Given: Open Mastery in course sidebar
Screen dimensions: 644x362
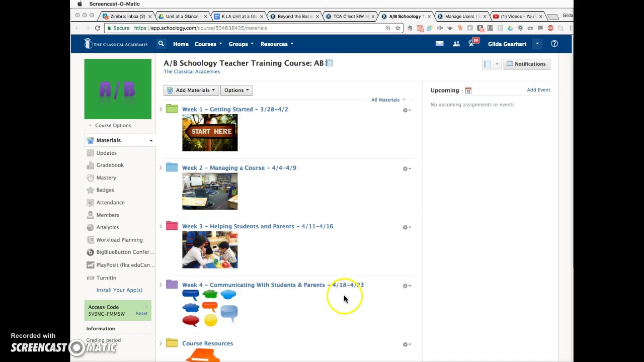Looking at the screenshot, I should [x=106, y=177].
